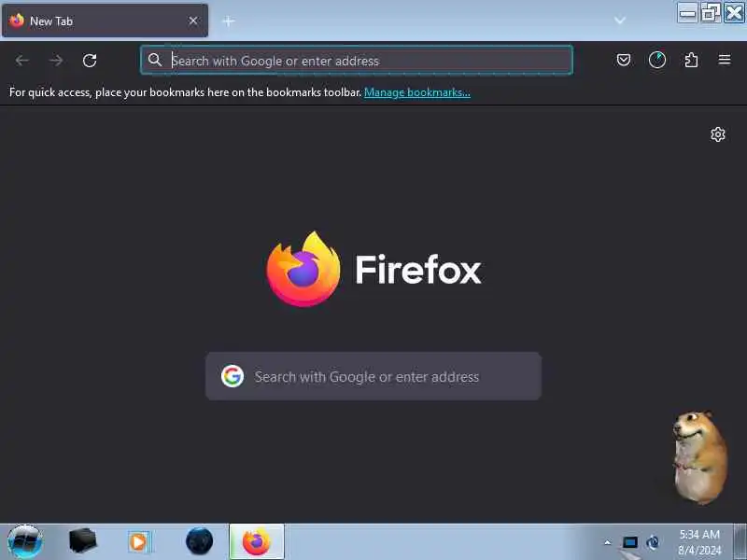The image size is (747, 560).
Task: Click the swirl icon in system tray
Action: (x=653, y=542)
